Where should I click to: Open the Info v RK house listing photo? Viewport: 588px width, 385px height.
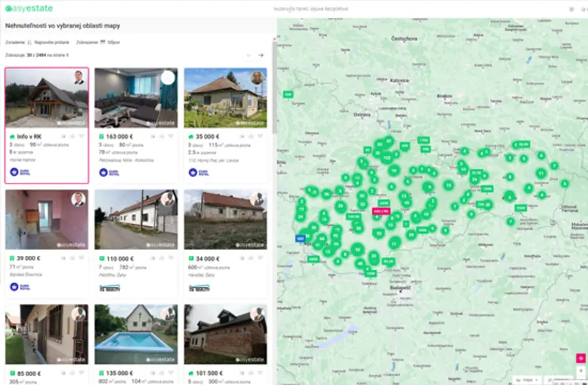click(47, 98)
